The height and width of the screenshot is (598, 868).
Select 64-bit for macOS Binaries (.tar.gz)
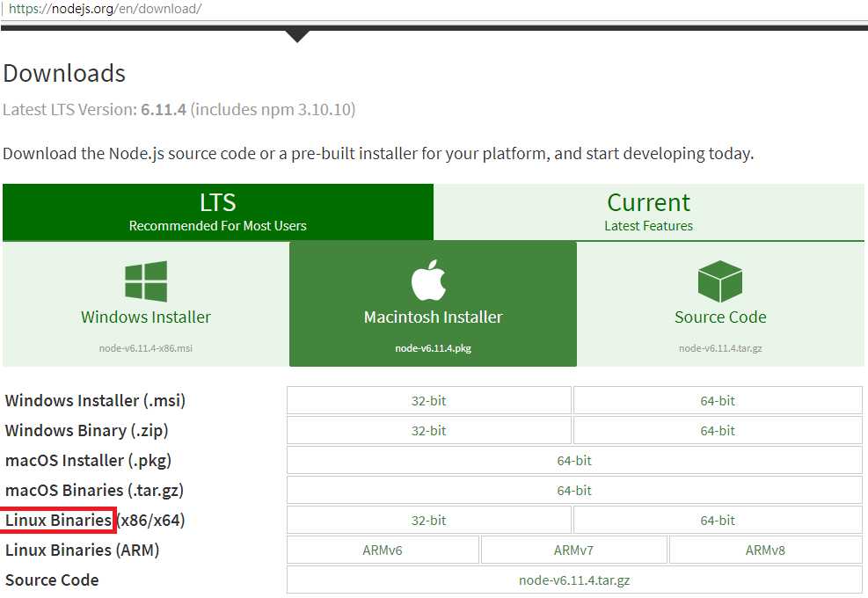574,490
